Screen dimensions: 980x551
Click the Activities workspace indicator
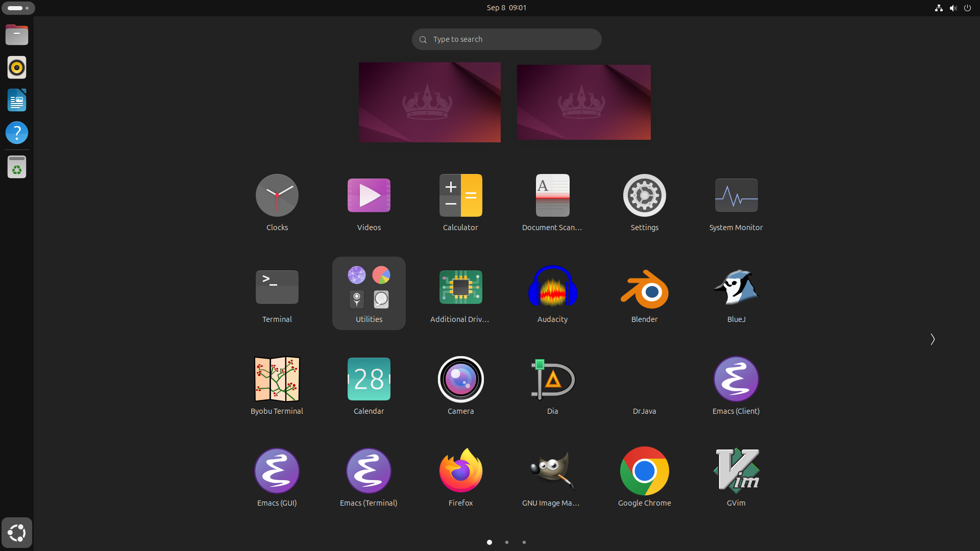pyautogui.click(x=18, y=8)
